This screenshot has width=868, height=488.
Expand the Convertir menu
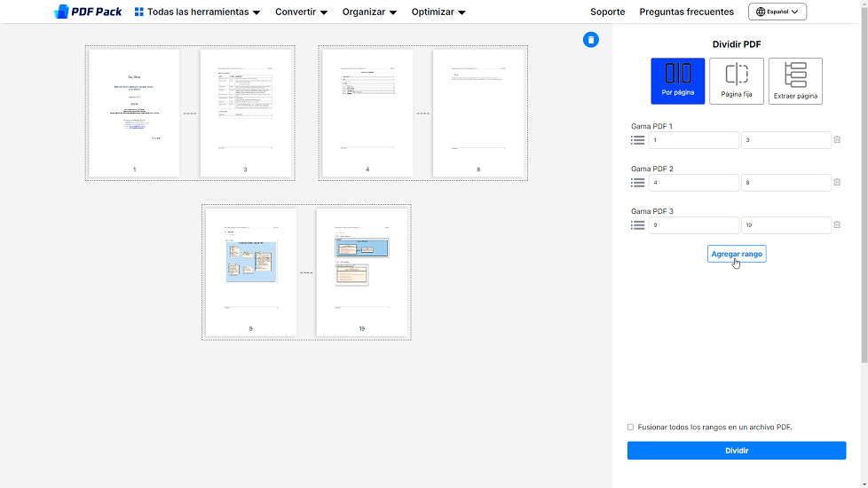point(301,12)
